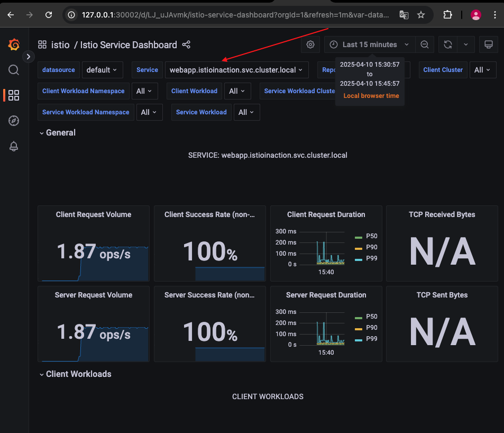Open the Explore compass icon

14,121
